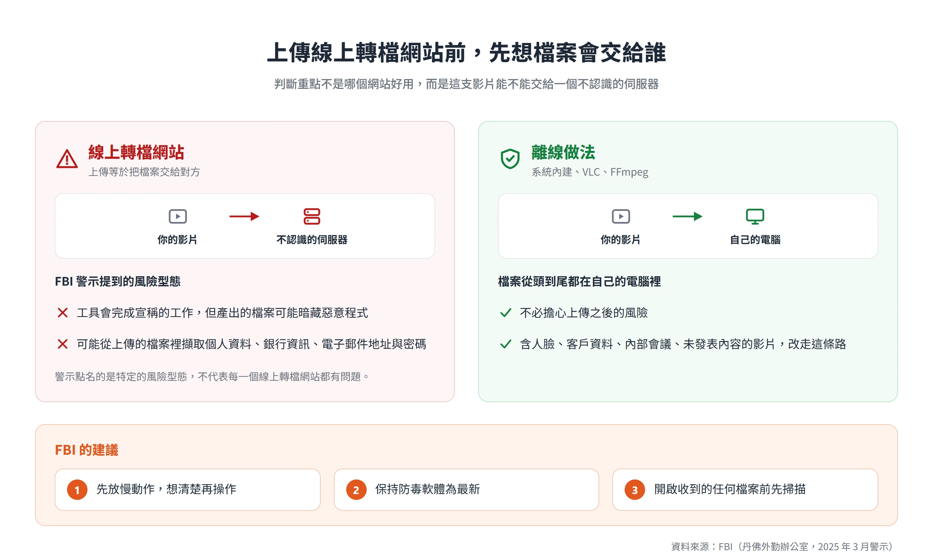Click the heading FBI 警示提到的風險型態
Screen dimensions: 933x560
[x=118, y=281]
